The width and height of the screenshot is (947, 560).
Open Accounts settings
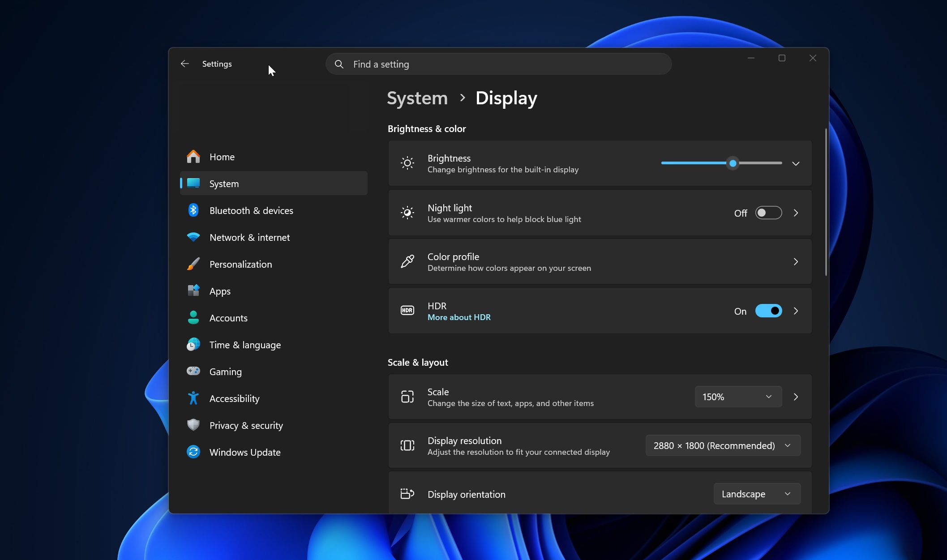[274, 318]
